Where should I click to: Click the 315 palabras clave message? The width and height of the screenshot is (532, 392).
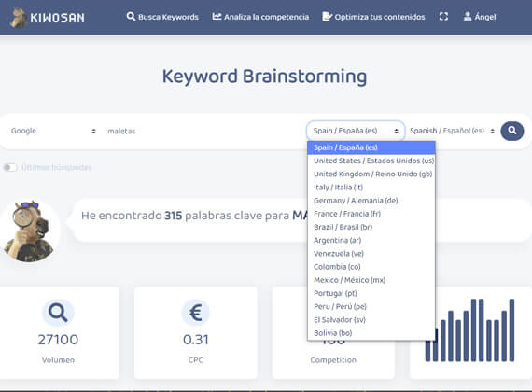click(195, 216)
